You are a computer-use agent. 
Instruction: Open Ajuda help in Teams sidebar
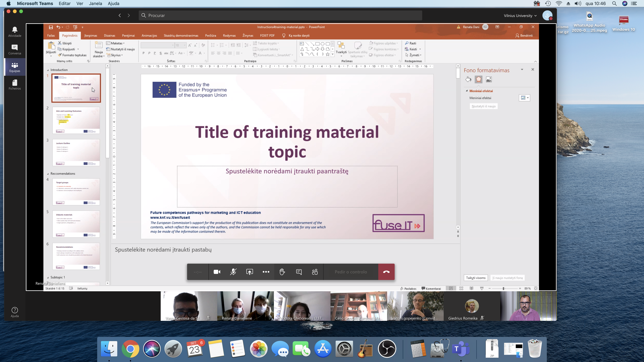pyautogui.click(x=15, y=312)
